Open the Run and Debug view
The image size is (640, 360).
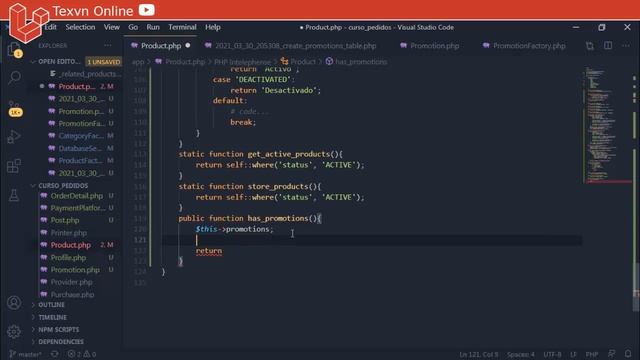(14, 137)
